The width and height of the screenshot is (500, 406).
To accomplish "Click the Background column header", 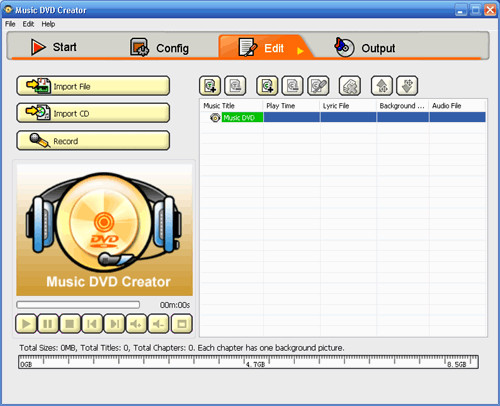I will pos(403,106).
